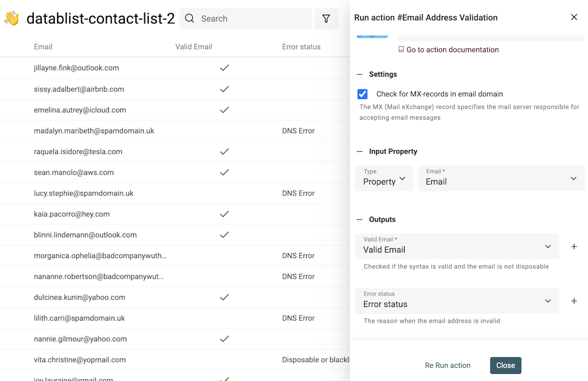Open the Valid Email output dropdown
Viewport: 588px width, 381px height.
pyautogui.click(x=457, y=247)
